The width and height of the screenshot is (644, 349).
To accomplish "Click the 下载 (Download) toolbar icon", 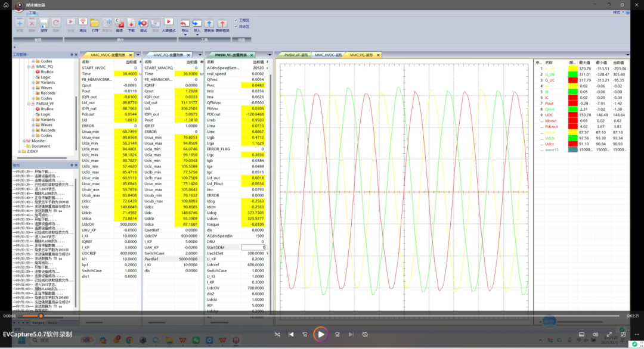I will tap(131, 23).
